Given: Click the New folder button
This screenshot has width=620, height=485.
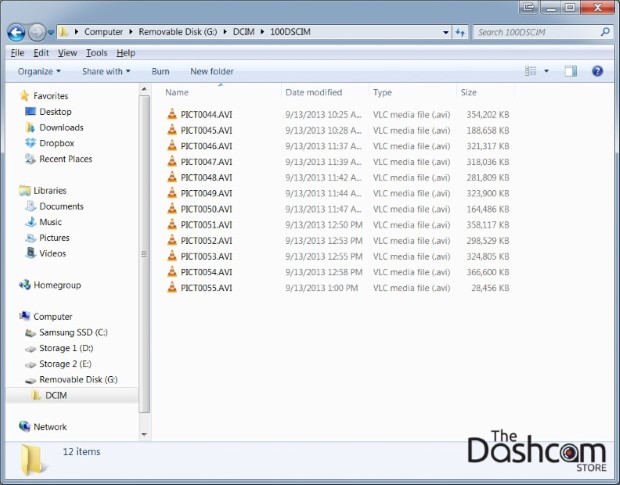Looking at the screenshot, I should tap(212, 72).
